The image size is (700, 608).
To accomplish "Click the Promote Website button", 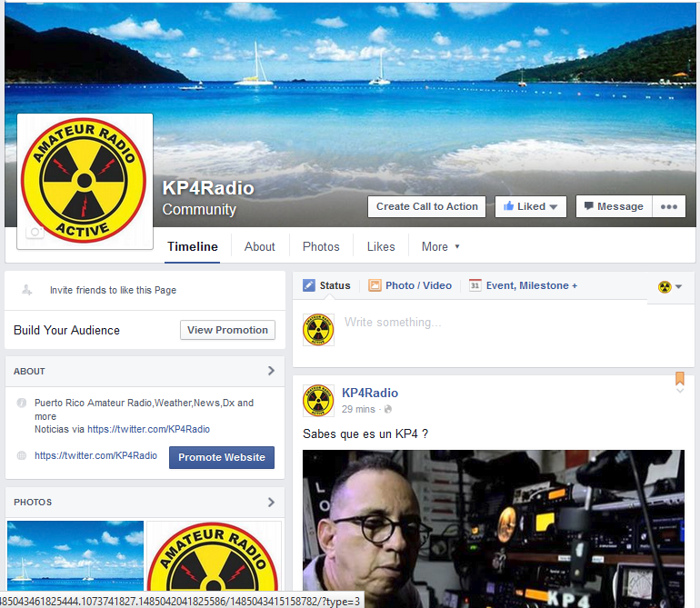I will coord(222,457).
